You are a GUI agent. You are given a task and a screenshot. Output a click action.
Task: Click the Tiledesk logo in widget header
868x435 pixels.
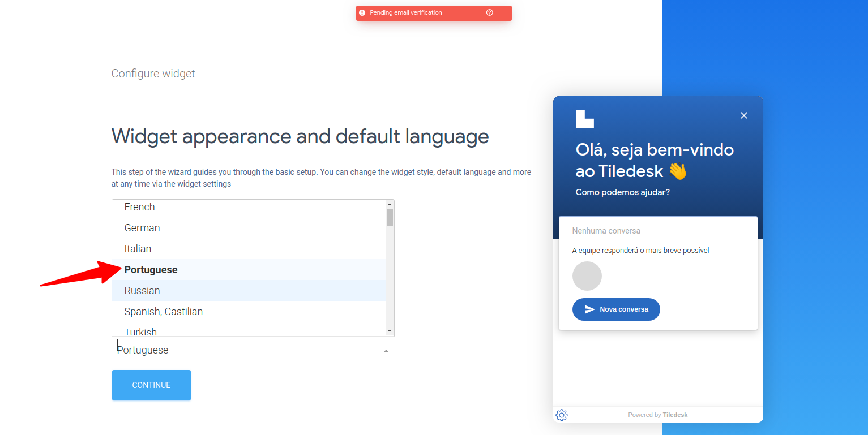(x=585, y=119)
